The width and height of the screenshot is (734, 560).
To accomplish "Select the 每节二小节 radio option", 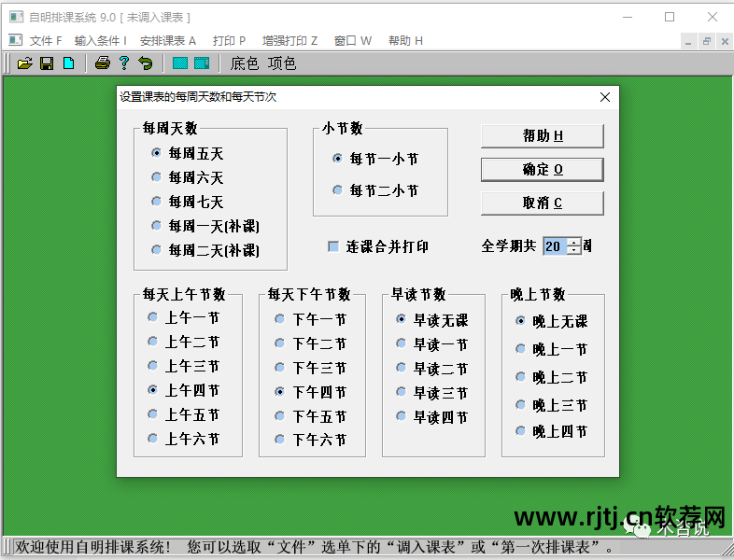I will pyautogui.click(x=375, y=190).
